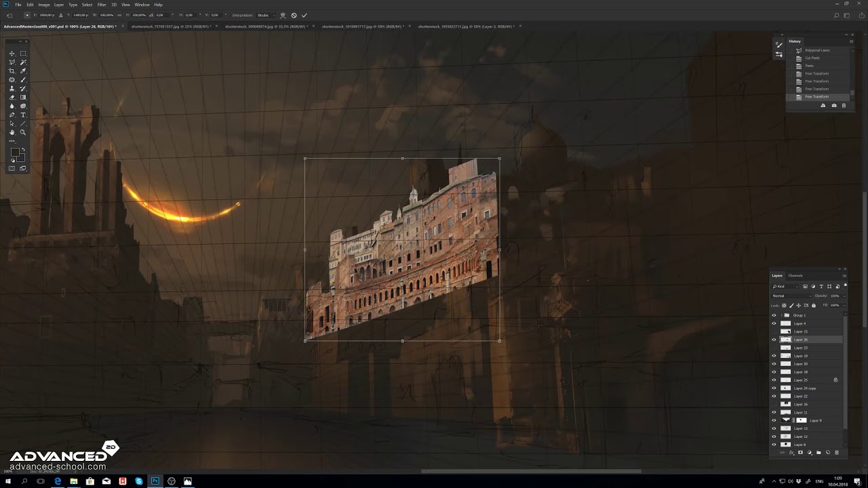Select the Hand tool
This screenshot has width=868, height=488.
(12, 133)
